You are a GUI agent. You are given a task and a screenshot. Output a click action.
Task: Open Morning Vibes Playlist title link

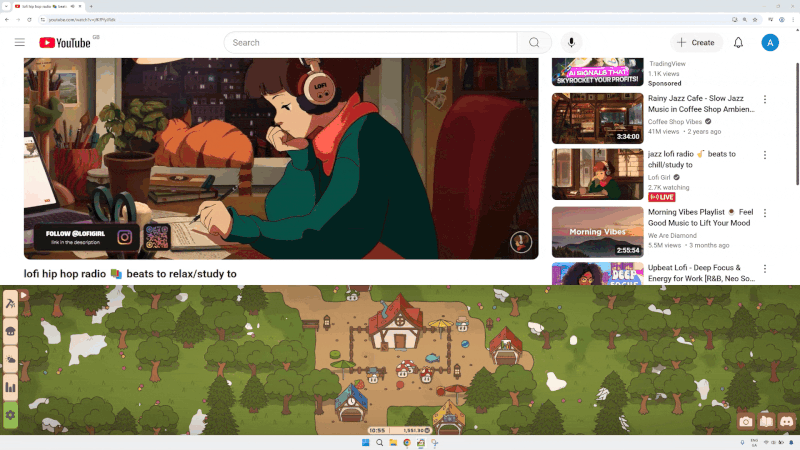click(x=701, y=217)
